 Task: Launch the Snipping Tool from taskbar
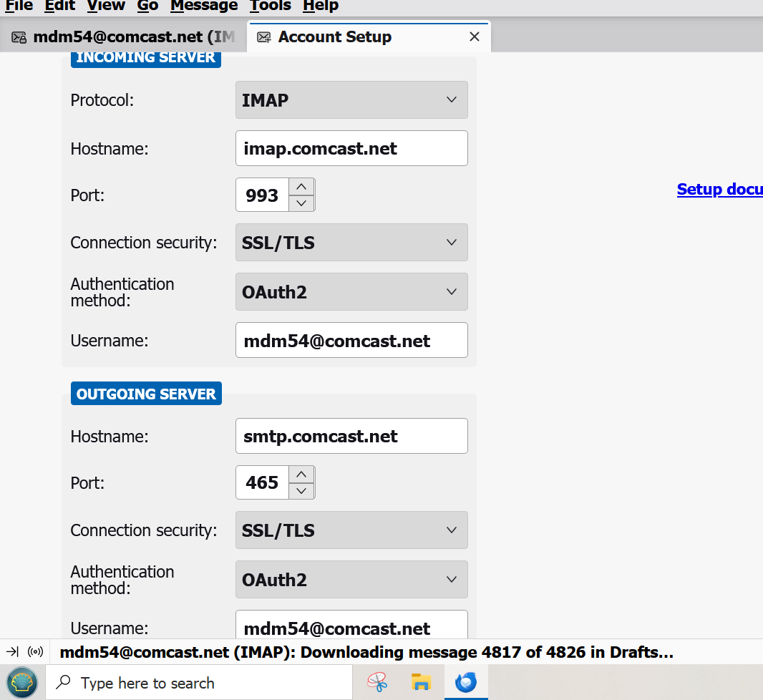coord(377,683)
